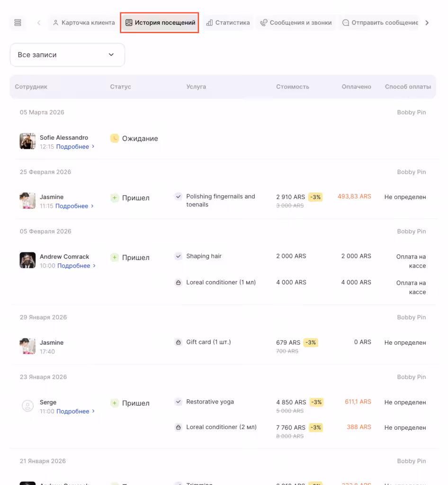Expand Подробнее under Andrew Comrack at 10:00
448x485 pixels.
pos(76,266)
